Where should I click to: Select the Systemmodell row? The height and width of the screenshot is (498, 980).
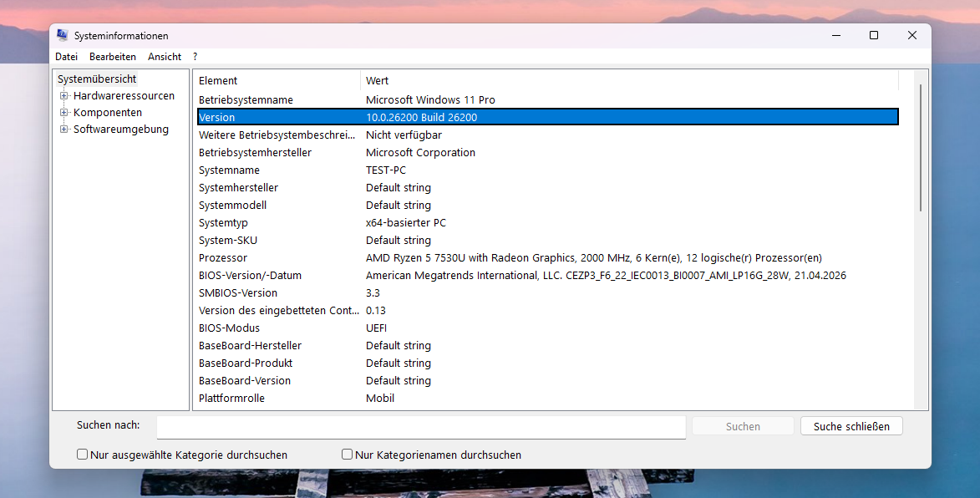click(548, 205)
